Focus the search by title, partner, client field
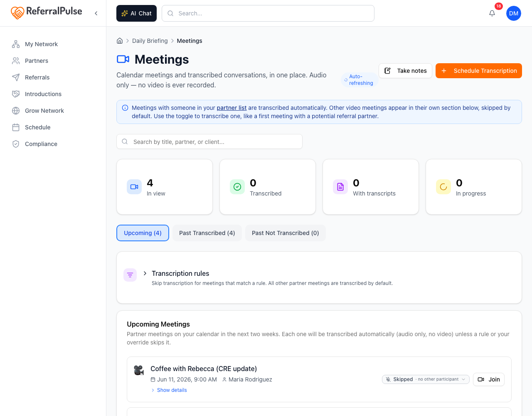 coord(209,141)
